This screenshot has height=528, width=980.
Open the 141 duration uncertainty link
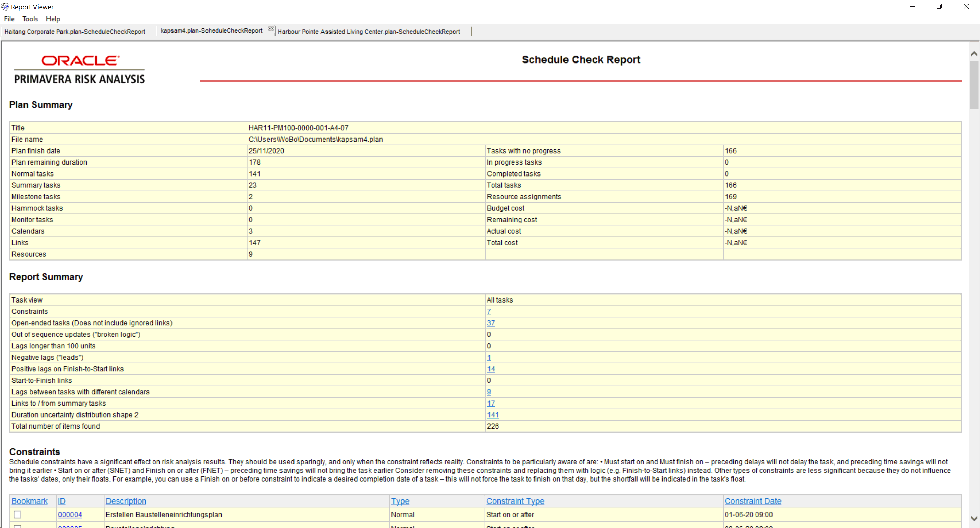point(492,415)
